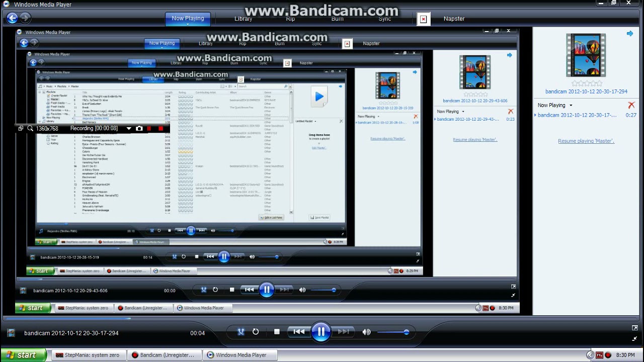Expand hidden tray icons arrow in bottom taskbar
This screenshot has height=362, width=644.
(590, 355)
